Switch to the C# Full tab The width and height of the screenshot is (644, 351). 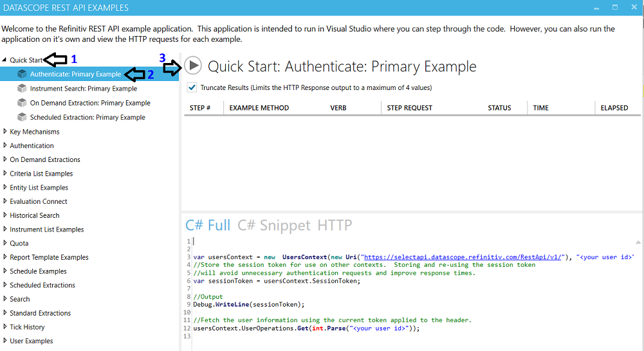[208, 226]
